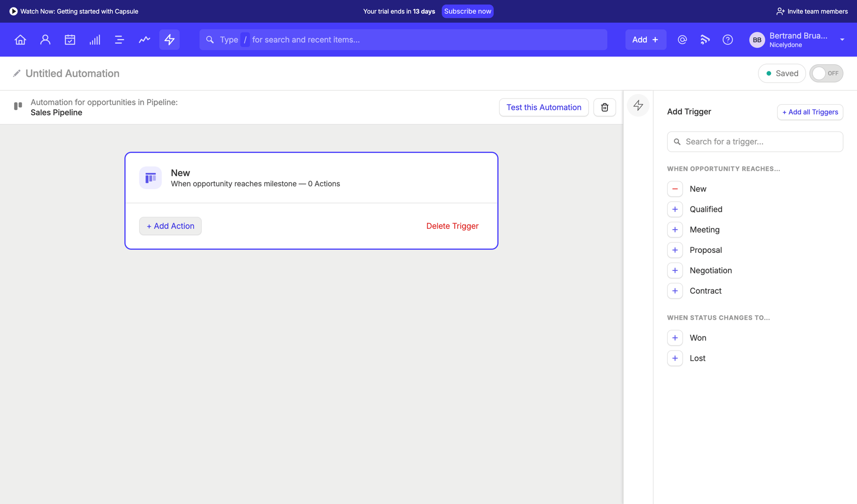
Task: Add the Qualified milestone trigger with its plus button
Action: click(675, 209)
